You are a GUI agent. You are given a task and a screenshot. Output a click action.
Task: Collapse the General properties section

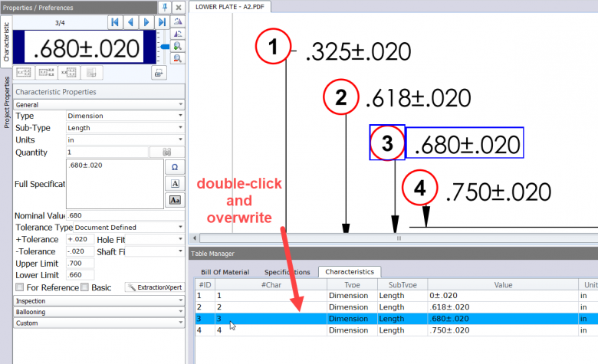[99, 104]
